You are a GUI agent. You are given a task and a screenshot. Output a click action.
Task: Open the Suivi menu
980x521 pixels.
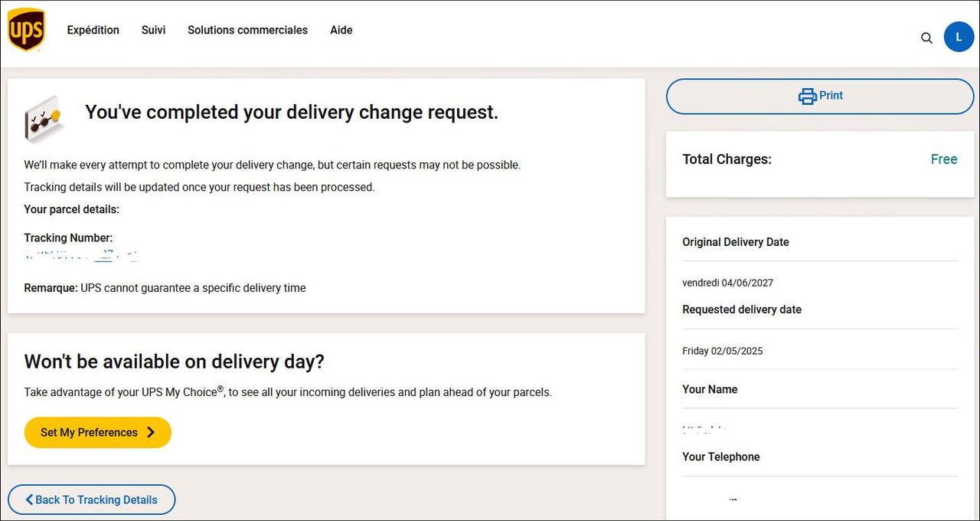(153, 30)
